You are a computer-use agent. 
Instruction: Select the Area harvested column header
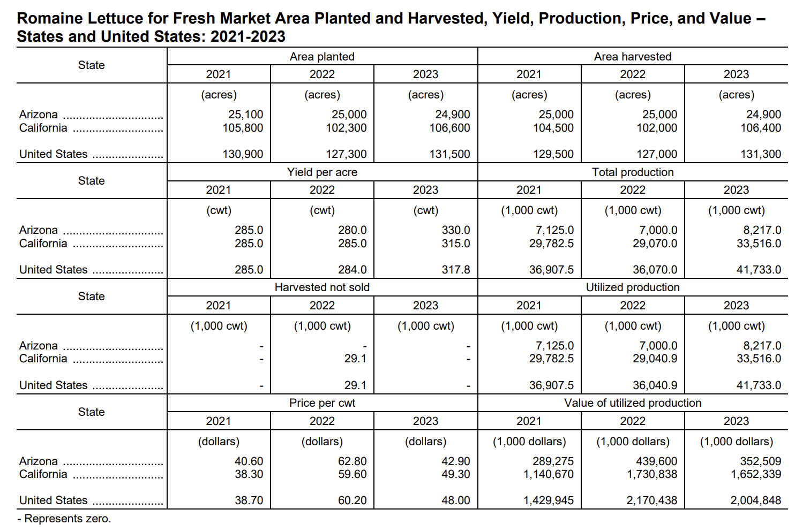[x=633, y=57]
